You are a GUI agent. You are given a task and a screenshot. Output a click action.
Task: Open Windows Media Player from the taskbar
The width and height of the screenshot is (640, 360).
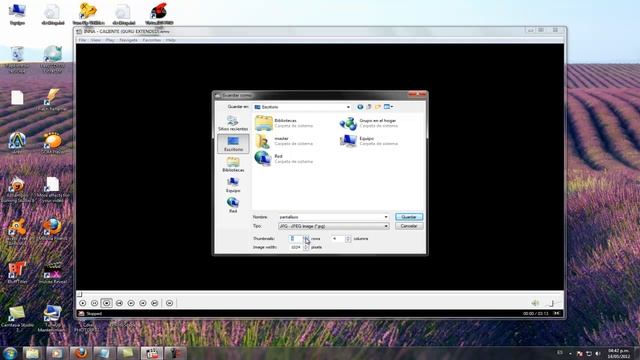(56, 353)
